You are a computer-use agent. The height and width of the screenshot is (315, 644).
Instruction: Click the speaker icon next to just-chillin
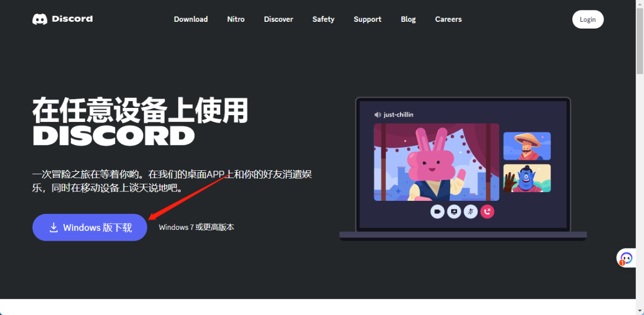[378, 115]
